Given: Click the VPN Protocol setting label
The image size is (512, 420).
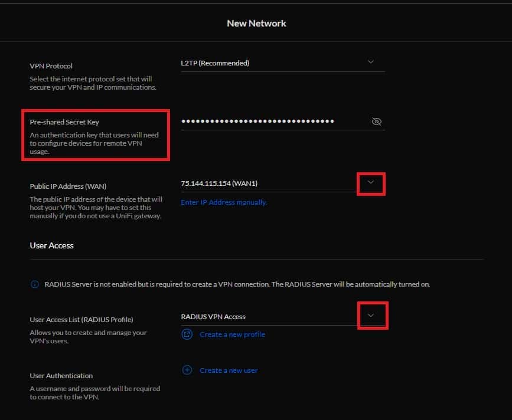Looking at the screenshot, I should [x=51, y=66].
